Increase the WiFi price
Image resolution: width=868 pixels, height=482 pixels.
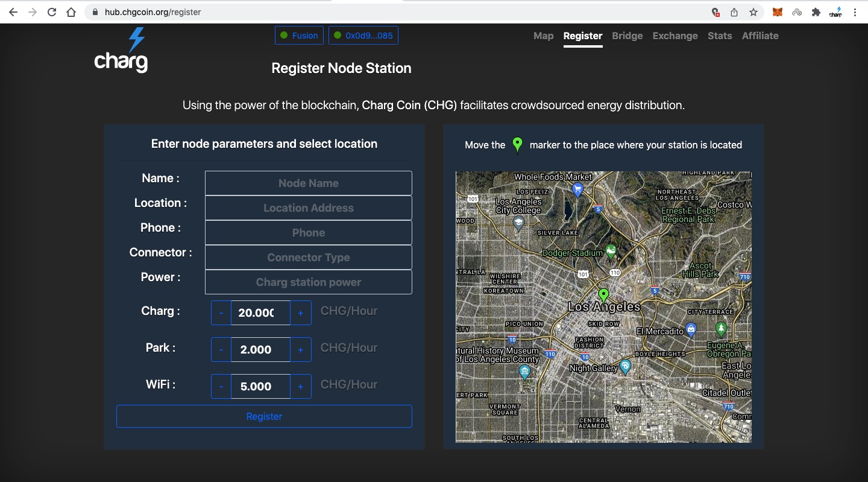click(x=301, y=387)
